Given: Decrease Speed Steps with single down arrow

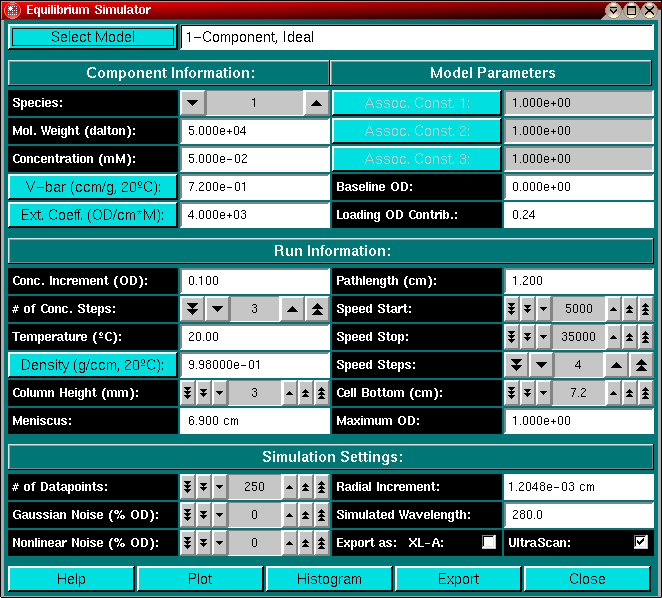Looking at the screenshot, I should click(540, 365).
